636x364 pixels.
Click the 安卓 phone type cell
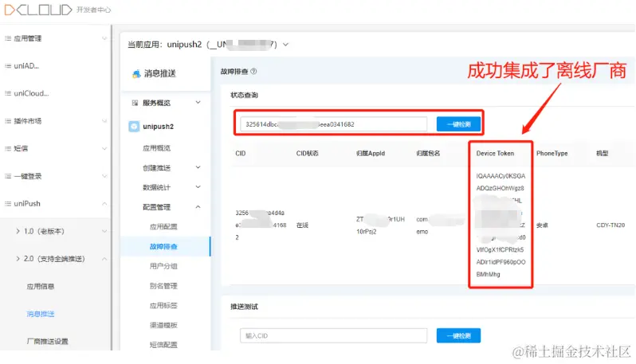[x=542, y=225]
